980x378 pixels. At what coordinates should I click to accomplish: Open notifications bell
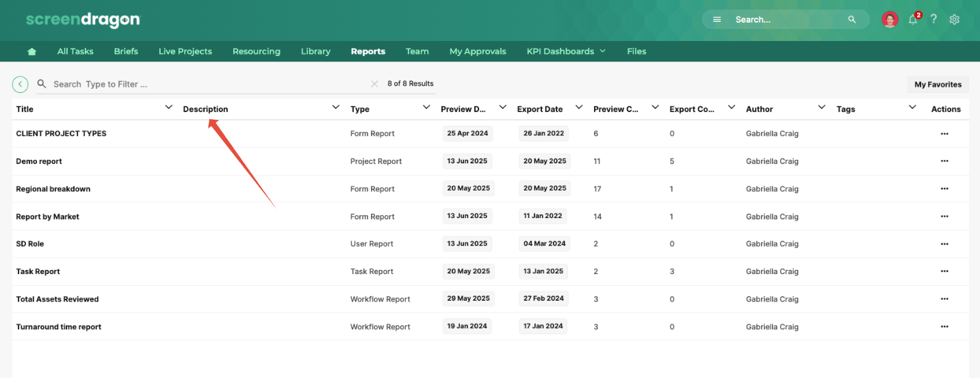(913, 20)
